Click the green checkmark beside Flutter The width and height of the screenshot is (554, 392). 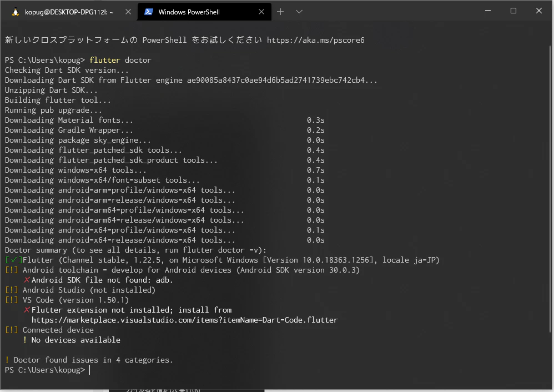(x=14, y=260)
